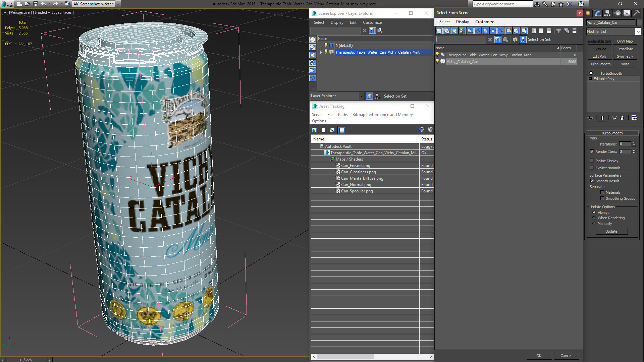This screenshot has height=362, width=644.
Task: Click Show End Result toggle in modifier stack
Action: pos(602,118)
